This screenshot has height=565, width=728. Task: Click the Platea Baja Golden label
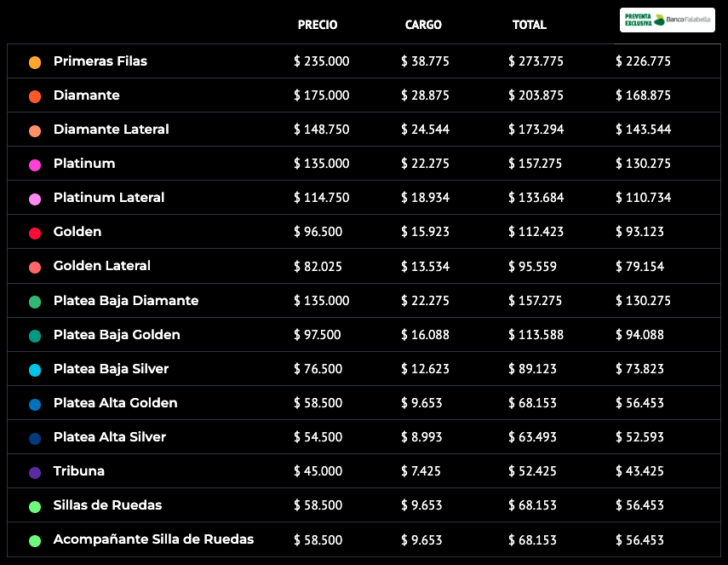point(117,335)
